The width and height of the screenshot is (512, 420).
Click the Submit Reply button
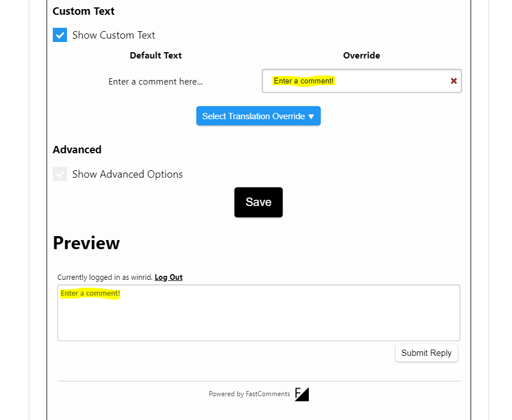[426, 353]
